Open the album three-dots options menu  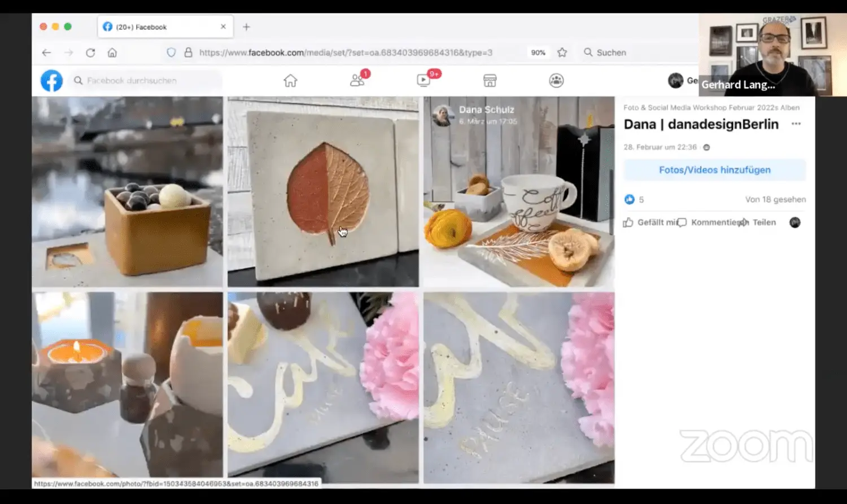click(x=796, y=124)
